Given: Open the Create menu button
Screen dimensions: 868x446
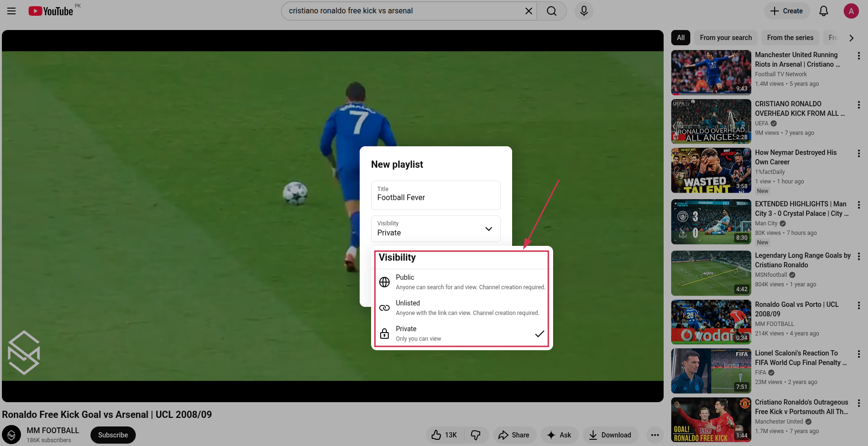Looking at the screenshot, I should tap(787, 11).
